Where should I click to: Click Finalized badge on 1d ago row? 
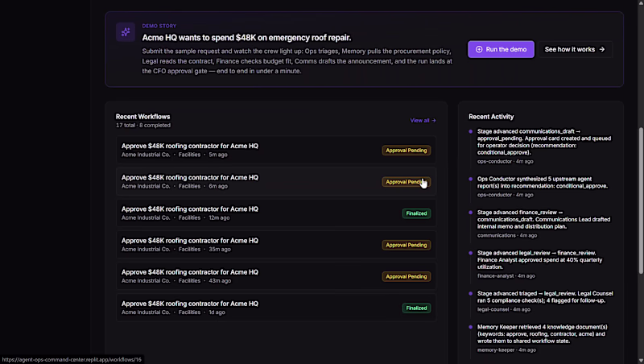pyautogui.click(x=416, y=308)
